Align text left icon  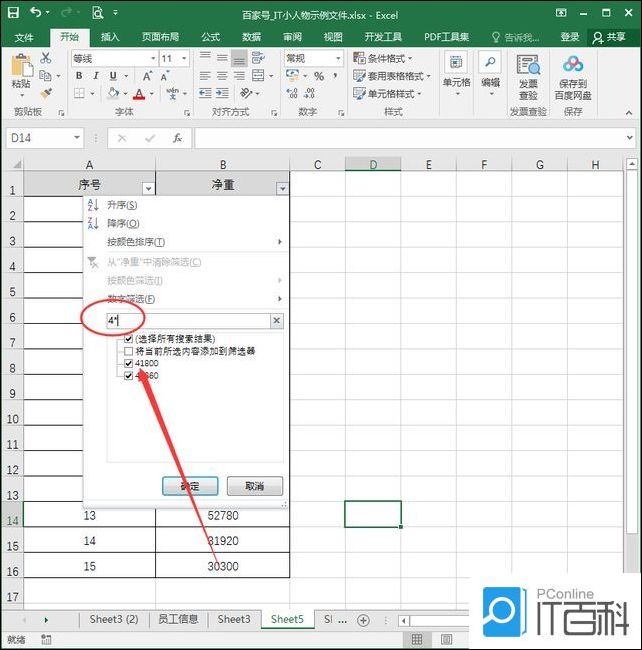[x=205, y=76]
